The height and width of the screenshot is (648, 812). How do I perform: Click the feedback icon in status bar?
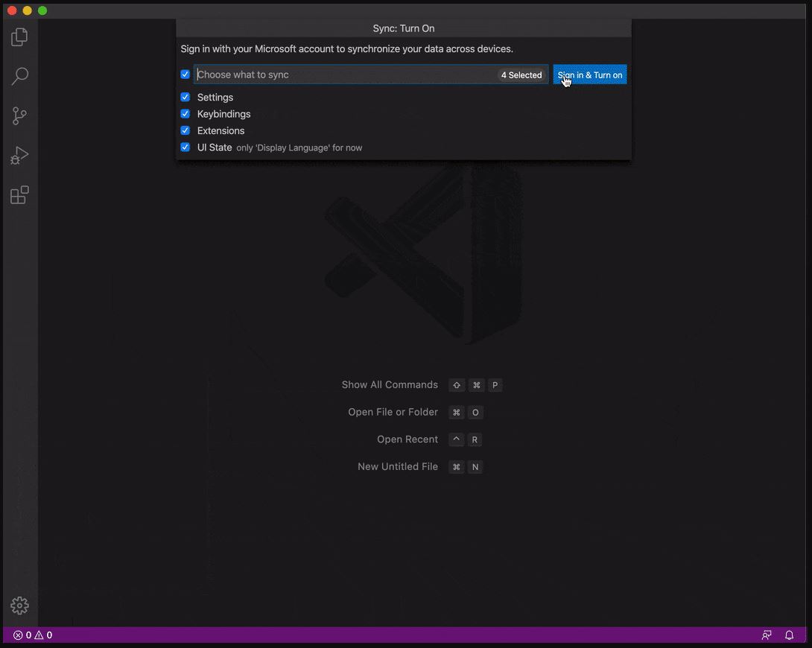tap(767, 635)
